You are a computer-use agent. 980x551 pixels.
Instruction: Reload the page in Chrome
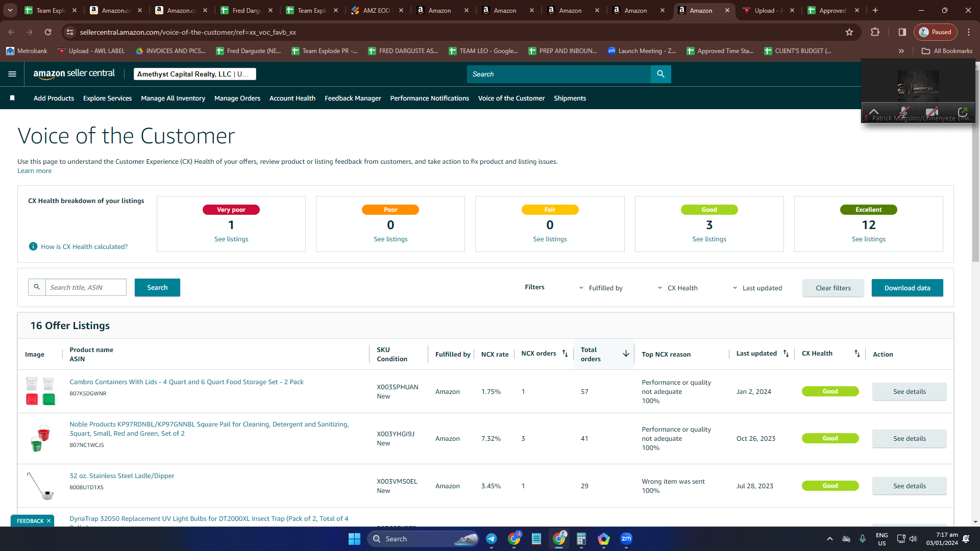pyautogui.click(x=48, y=32)
